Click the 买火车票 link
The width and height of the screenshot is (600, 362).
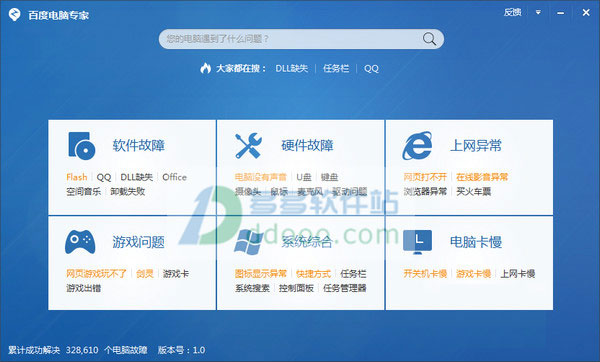pyautogui.click(x=474, y=191)
